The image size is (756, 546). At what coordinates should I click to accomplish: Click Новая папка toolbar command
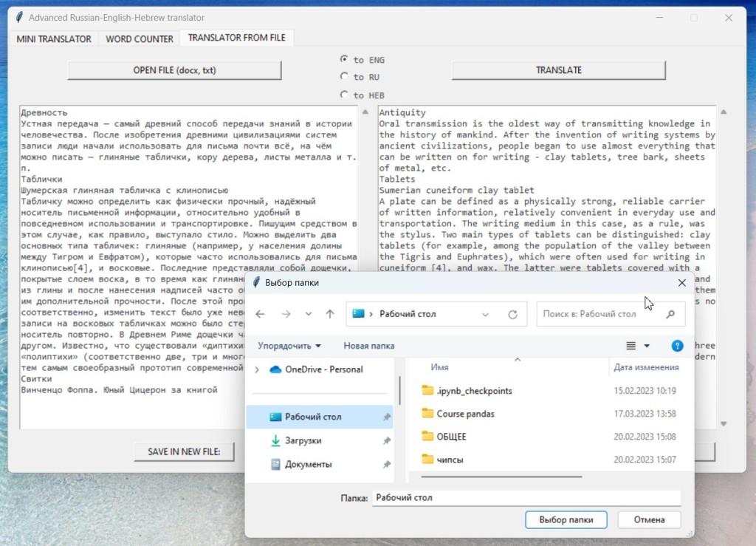click(369, 346)
